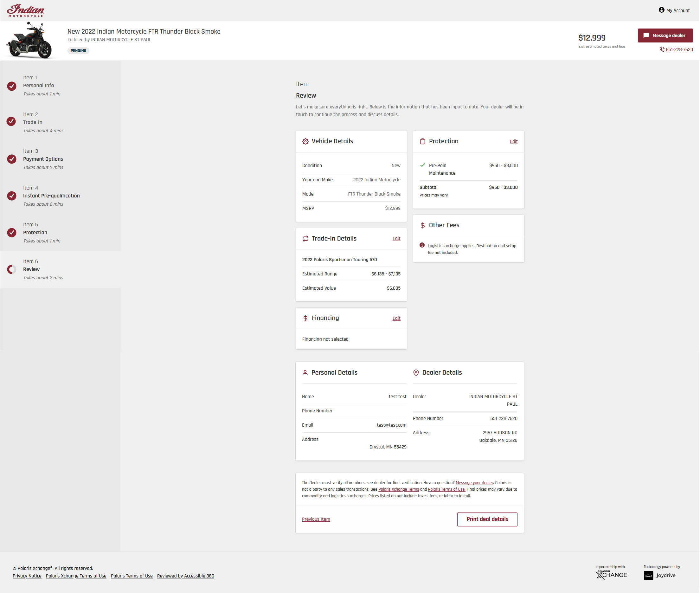Image resolution: width=700 pixels, height=593 pixels.
Task: Select the Instant Pre-qualification step checkmark
Action: tap(12, 196)
